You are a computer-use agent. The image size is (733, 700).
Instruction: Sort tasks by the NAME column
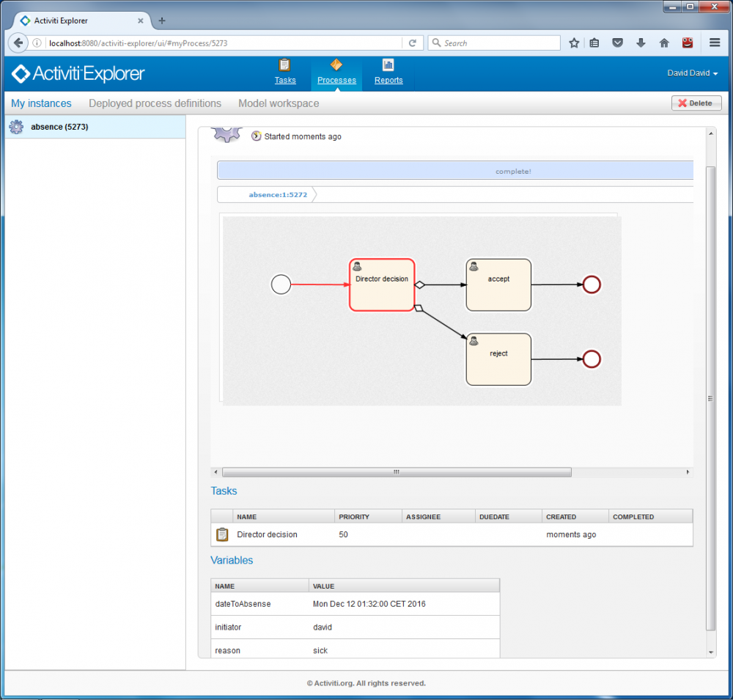[283, 516]
